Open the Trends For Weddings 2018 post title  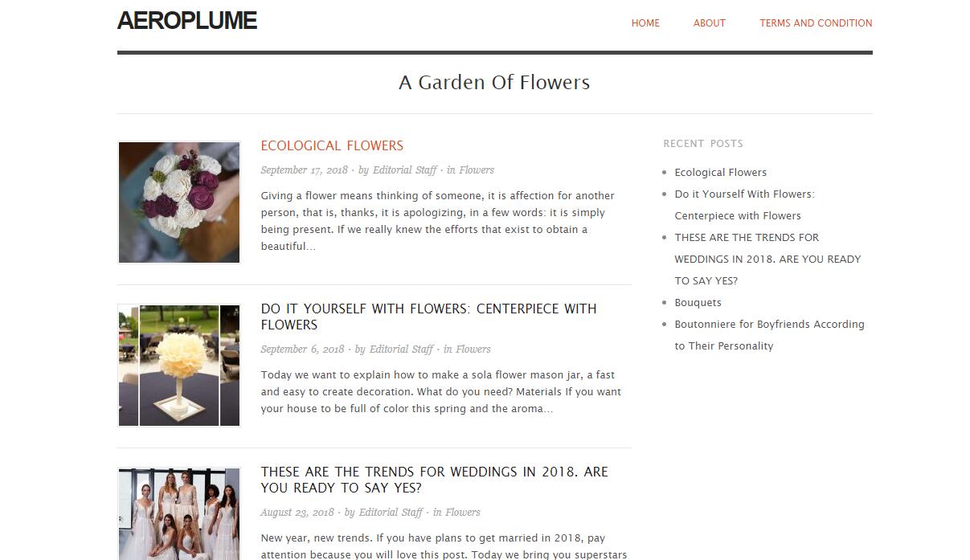pyautogui.click(x=435, y=480)
